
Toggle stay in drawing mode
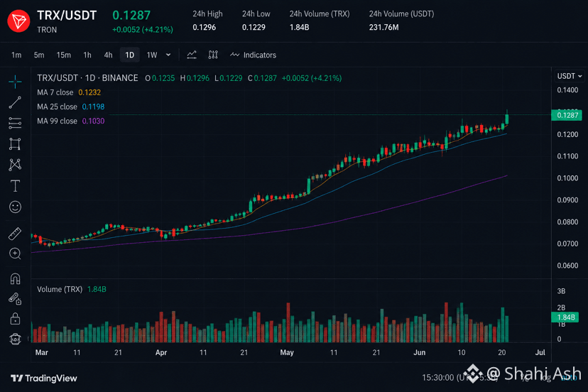point(15,299)
